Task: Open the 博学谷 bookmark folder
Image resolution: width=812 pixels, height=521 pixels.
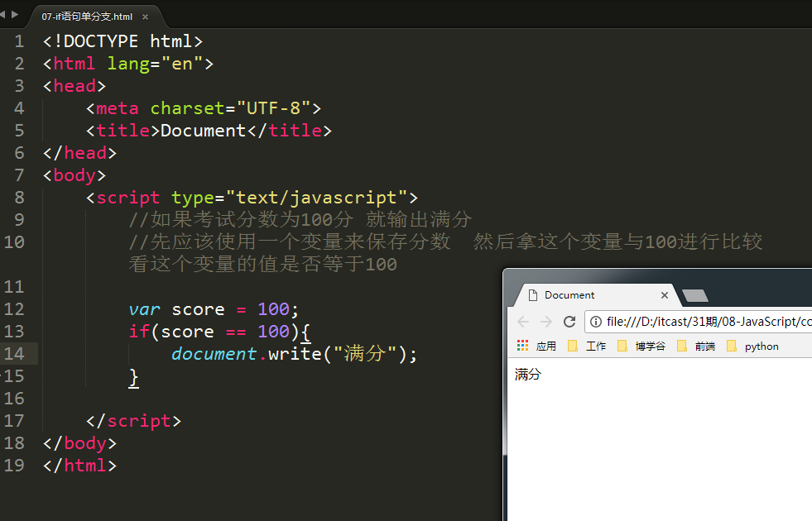Action: pos(641,347)
